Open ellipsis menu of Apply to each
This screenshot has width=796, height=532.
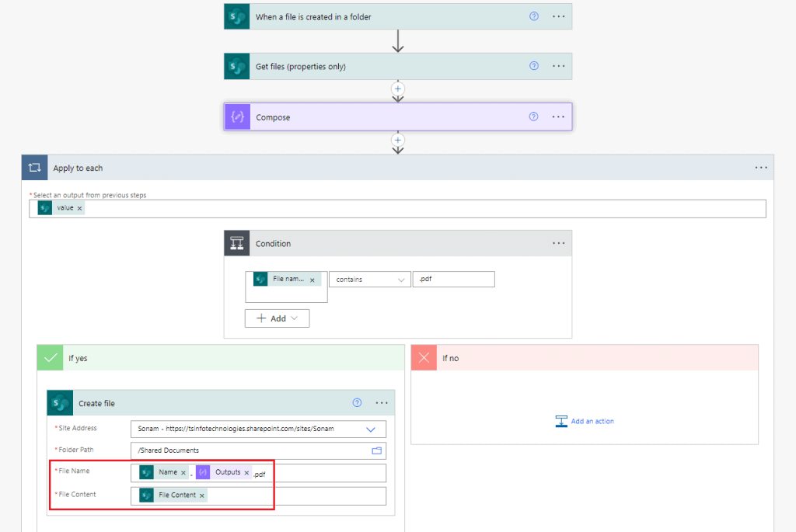click(760, 167)
